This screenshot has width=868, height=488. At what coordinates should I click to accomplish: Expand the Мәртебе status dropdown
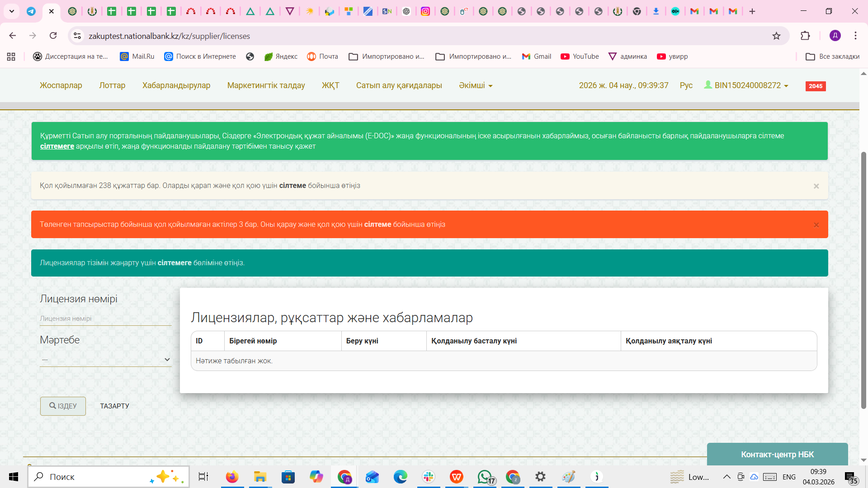click(105, 360)
